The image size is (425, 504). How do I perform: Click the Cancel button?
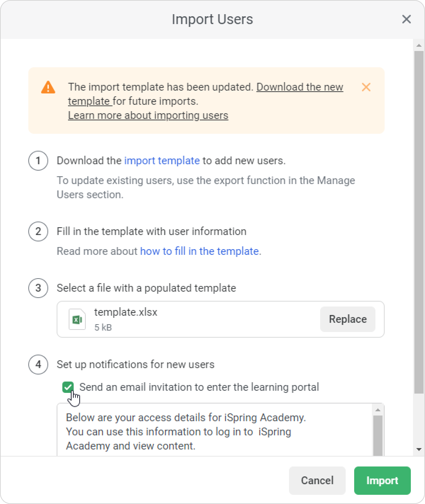coord(317,480)
